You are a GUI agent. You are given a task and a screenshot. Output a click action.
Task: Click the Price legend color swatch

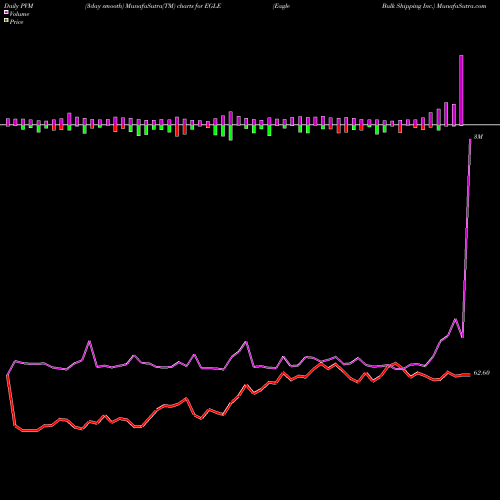(6, 21)
